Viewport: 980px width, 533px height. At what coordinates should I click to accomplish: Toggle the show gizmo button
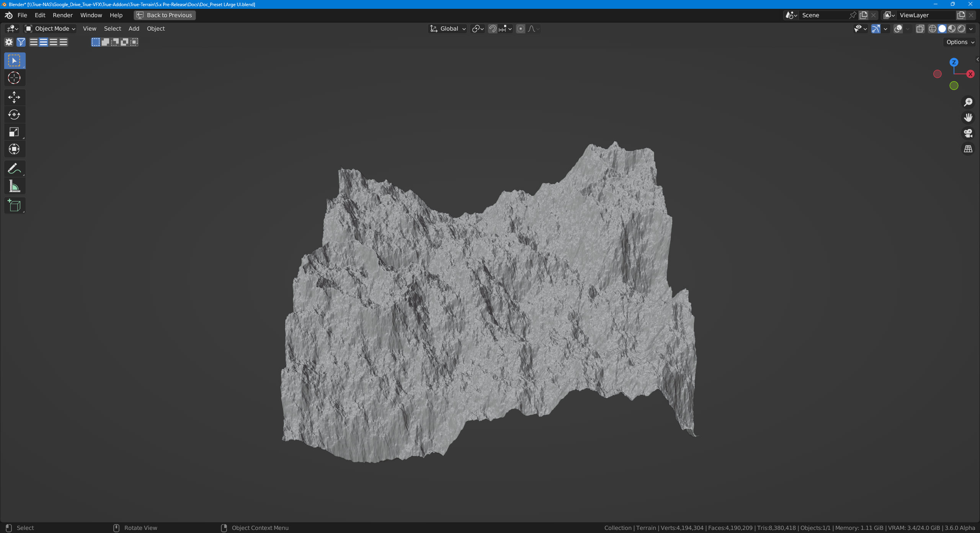coord(875,29)
